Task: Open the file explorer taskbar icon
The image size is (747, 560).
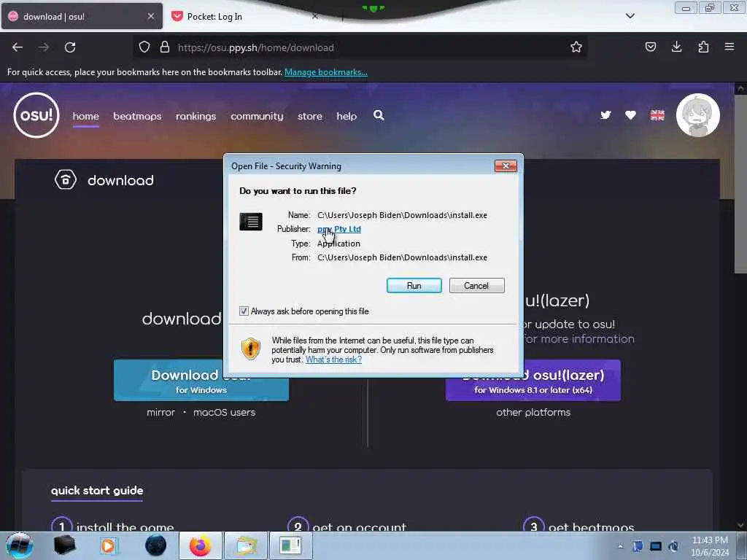Action: 245,545
